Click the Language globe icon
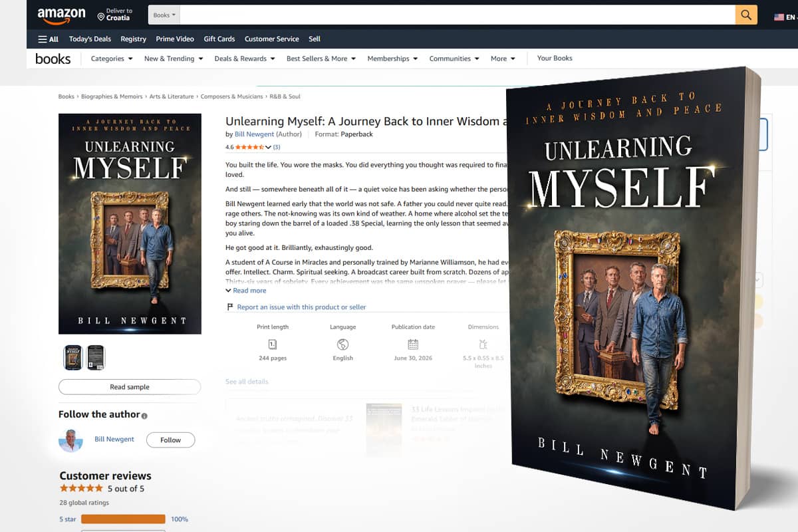798x532 pixels. [343, 344]
